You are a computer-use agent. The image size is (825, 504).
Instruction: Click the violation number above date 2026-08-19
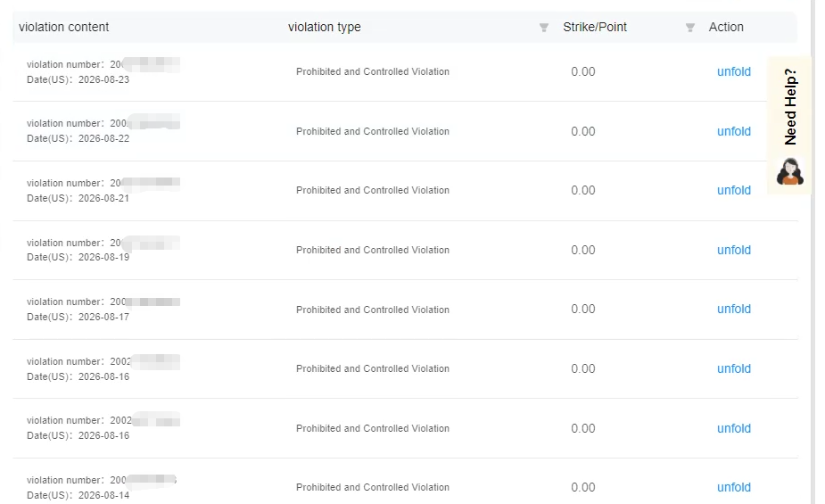(x=103, y=243)
